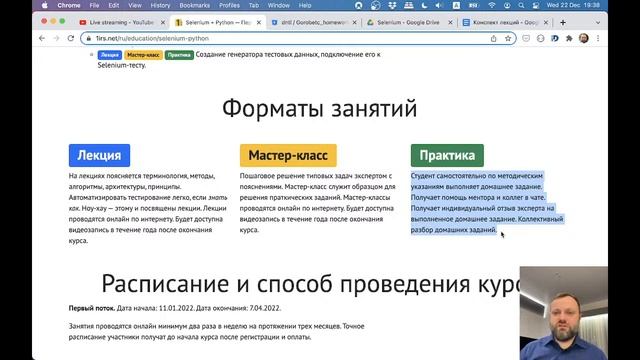Open the Window menu

[279, 5]
